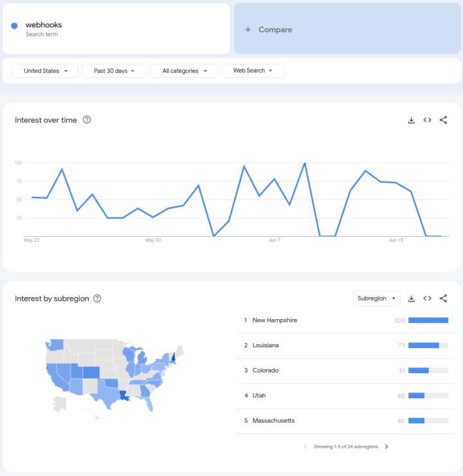Screen dimensions: 463x476
Task: Click embed icon for subregion section
Action: click(427, 298)
